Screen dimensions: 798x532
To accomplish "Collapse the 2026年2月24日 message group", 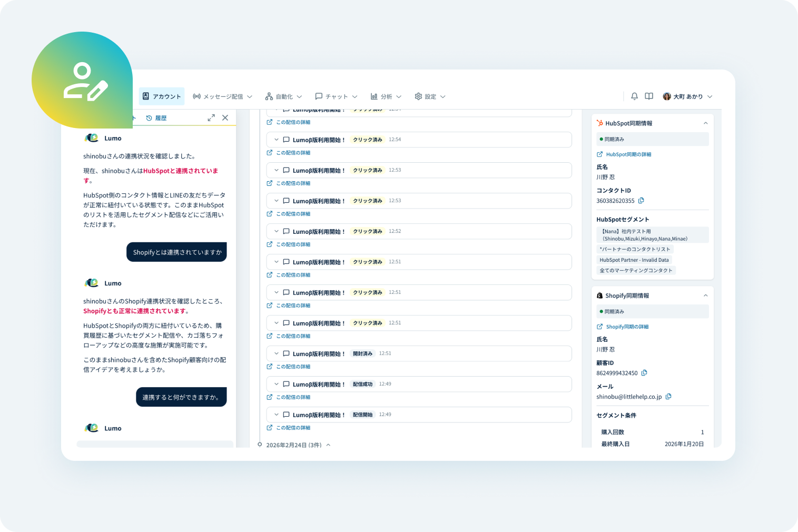I will coord(328,445).
